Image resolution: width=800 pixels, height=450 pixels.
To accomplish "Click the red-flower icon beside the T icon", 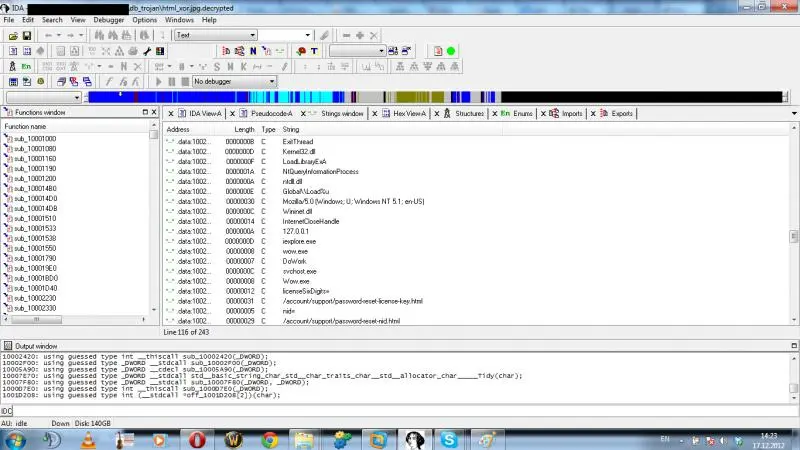I will point(300,51).
